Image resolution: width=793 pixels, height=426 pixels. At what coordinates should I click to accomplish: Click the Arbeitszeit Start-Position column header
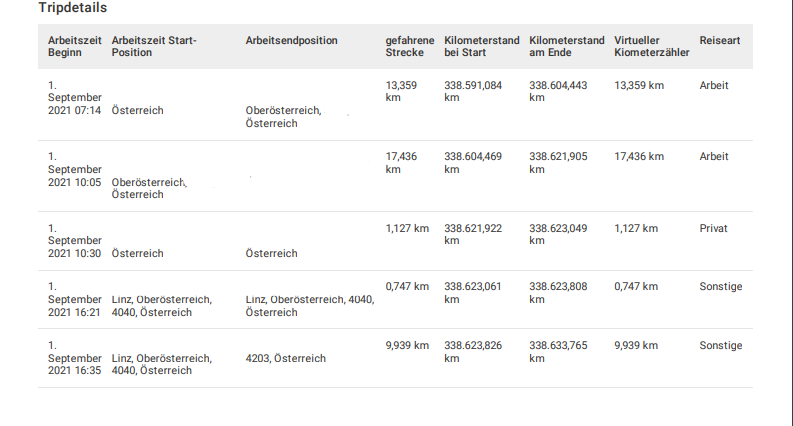(154, 47)
